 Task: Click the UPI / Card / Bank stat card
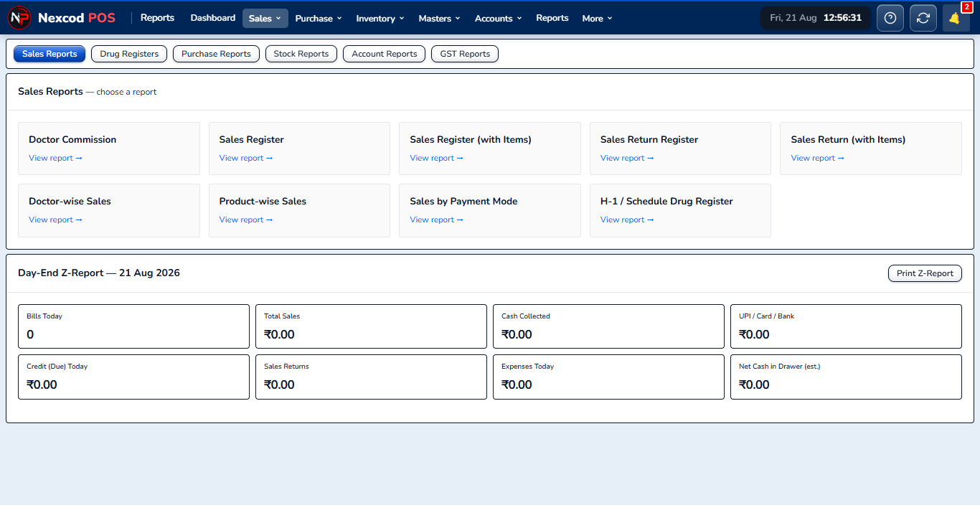pyautogui.click(x=846, y=326)
